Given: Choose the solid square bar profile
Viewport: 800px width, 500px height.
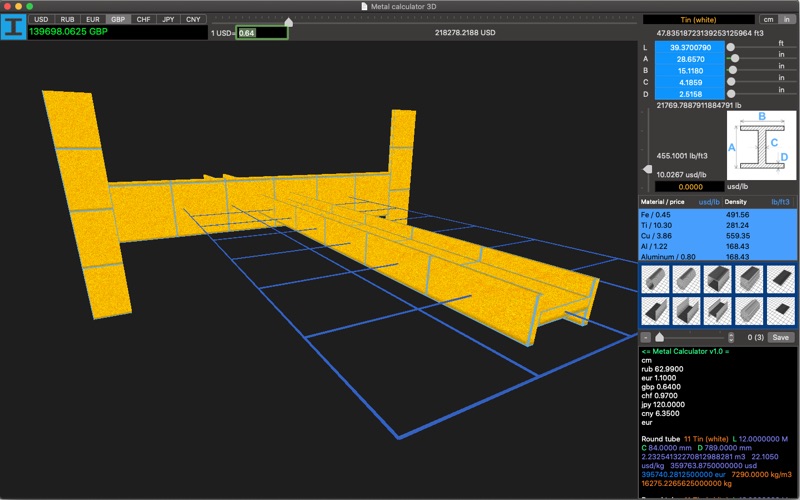Looking at the screenshot, I should 749,280.
